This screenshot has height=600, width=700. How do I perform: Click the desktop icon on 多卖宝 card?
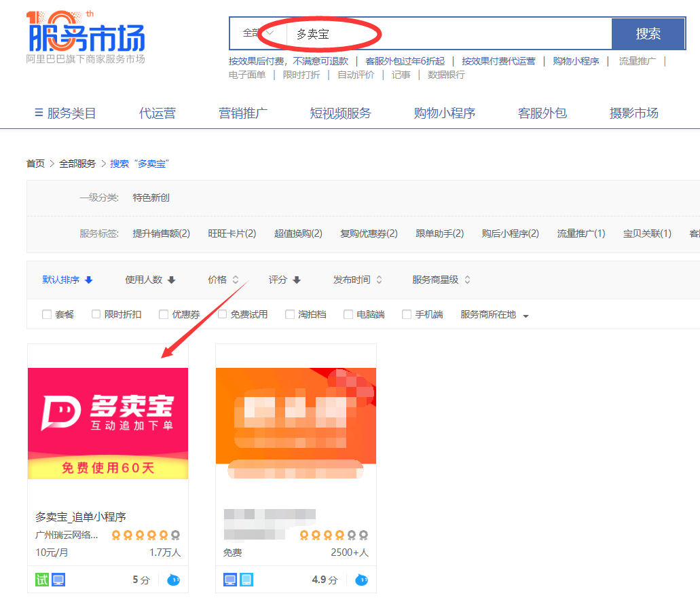coord(58,580)
